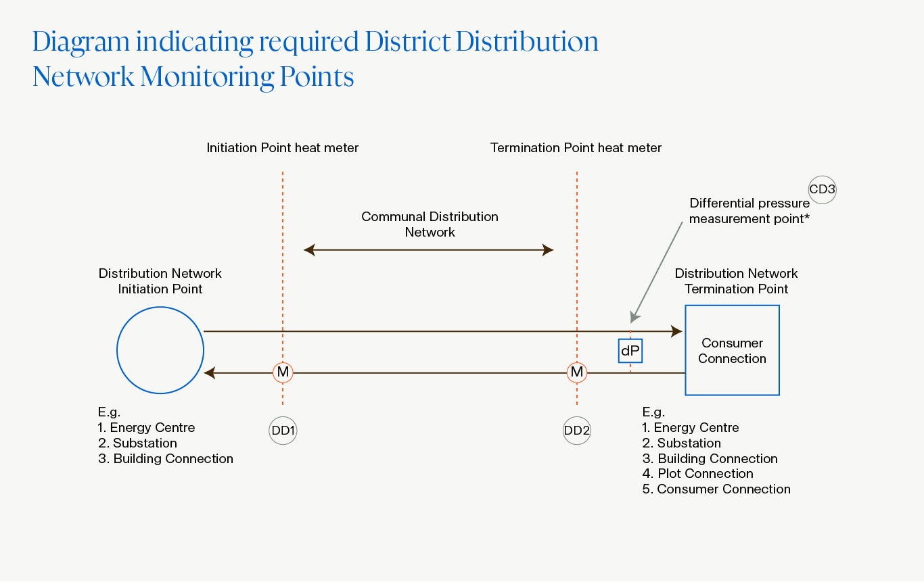
Task: Select the Distribution Network Termination Point label
Action: (736, 281)
